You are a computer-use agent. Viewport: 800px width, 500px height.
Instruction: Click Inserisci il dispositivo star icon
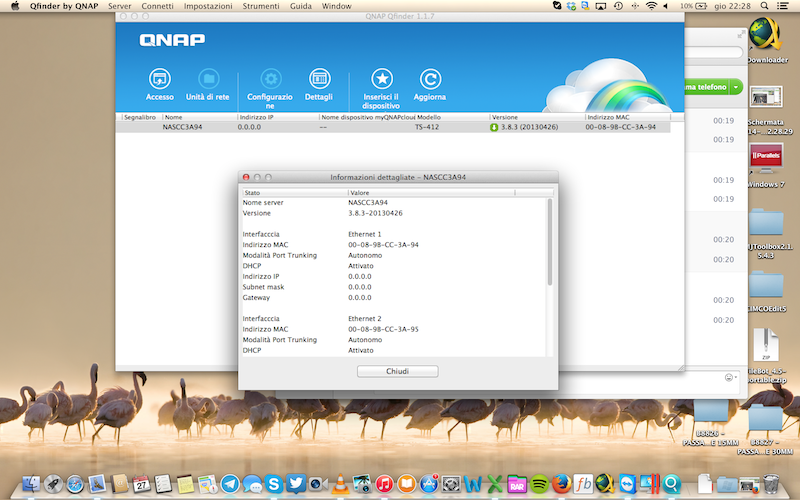tap(381, 80)
